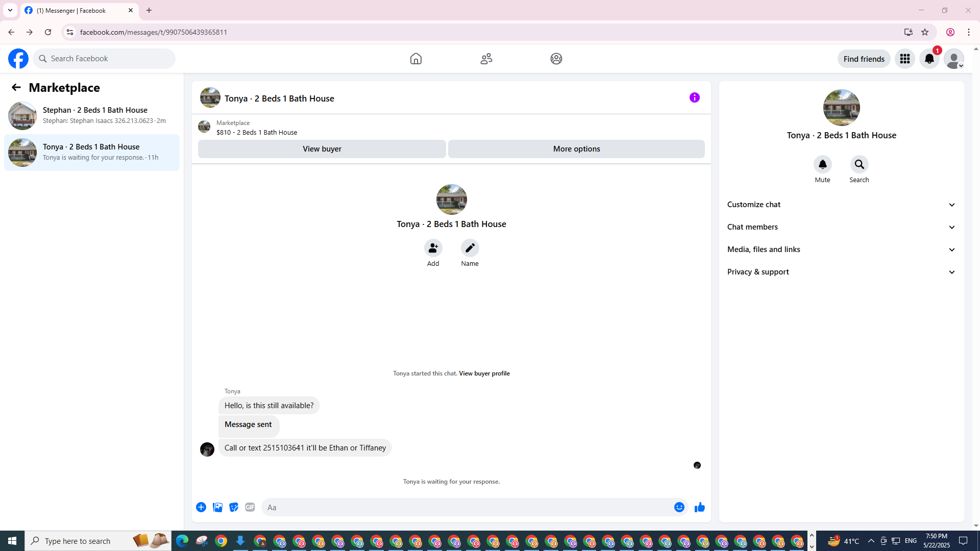Select the Messenger Facebook browser tab
The width and height of the screenshot is (980, 551).
pyautogui.click(x=80, y=10)
